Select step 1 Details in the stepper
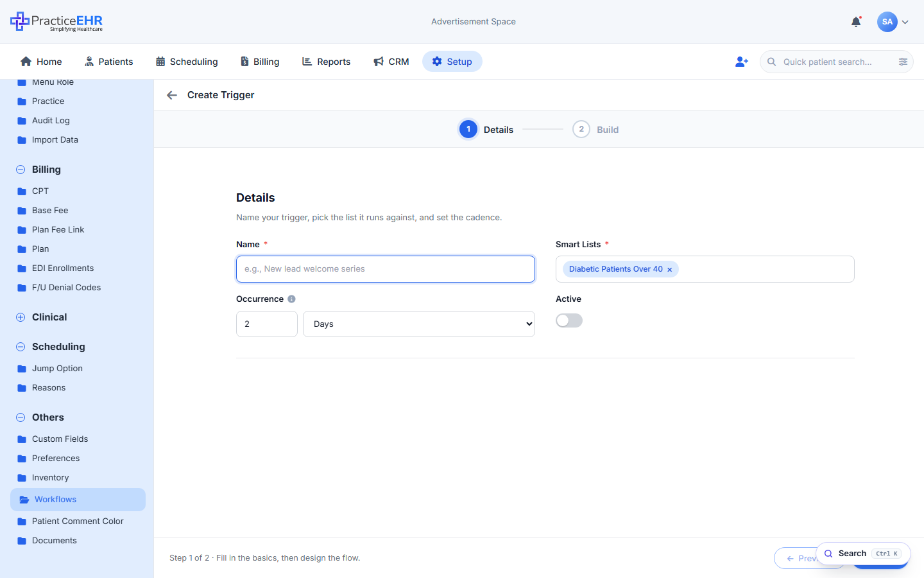The width and height of the screenshot is (924, 578). point(486,129)
